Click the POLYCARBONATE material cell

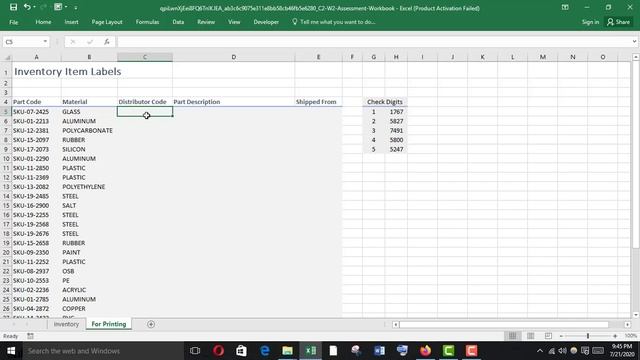coord(89,131)
